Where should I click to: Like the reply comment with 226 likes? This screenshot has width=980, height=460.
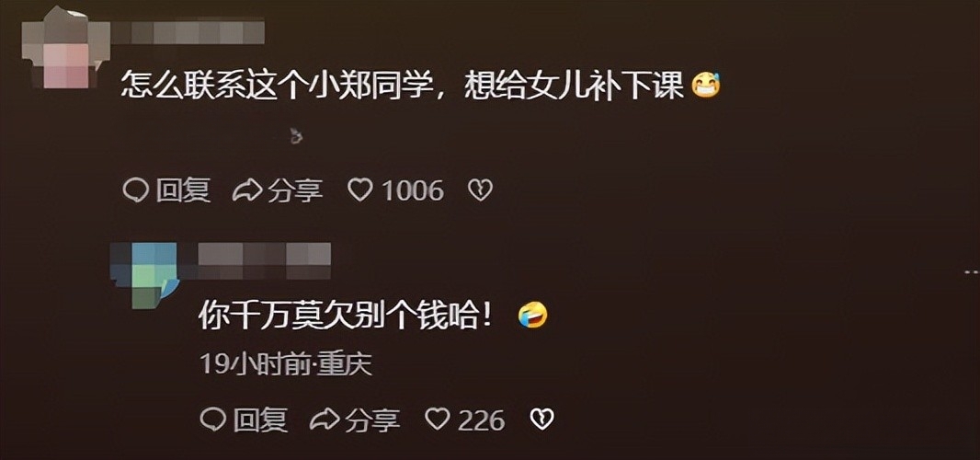(438, 420)
